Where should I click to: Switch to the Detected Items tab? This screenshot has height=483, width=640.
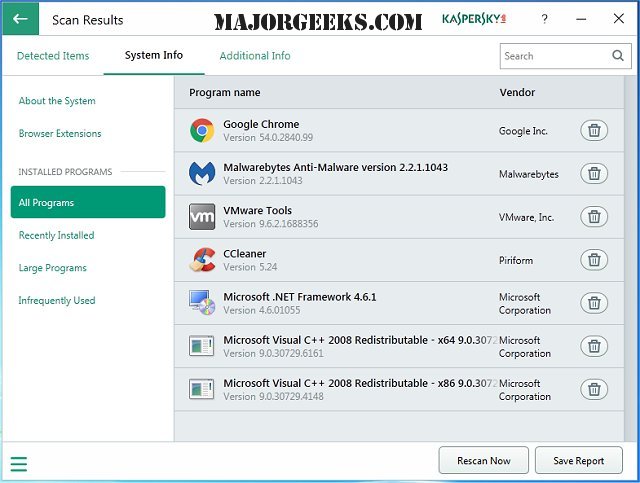53,56
